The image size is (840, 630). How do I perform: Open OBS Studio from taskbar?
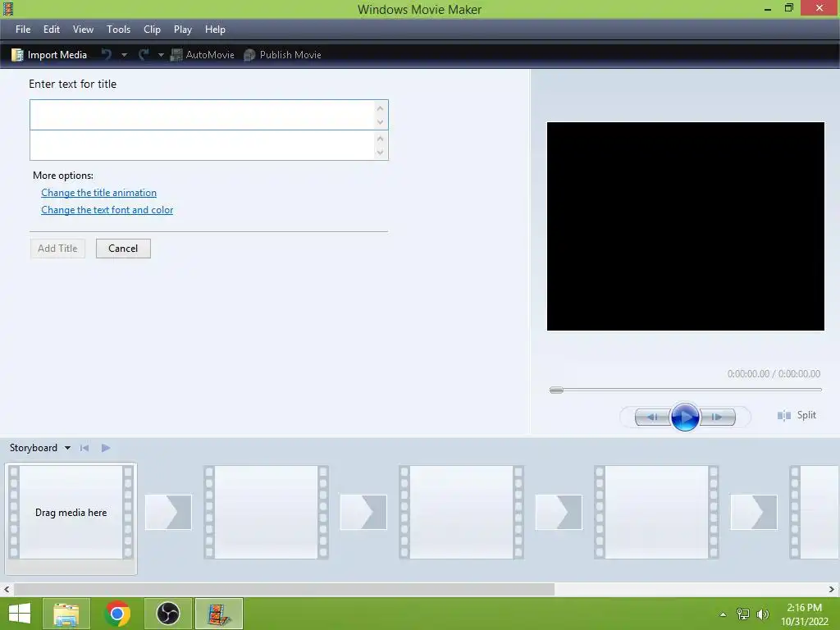(x=168, y=614)
